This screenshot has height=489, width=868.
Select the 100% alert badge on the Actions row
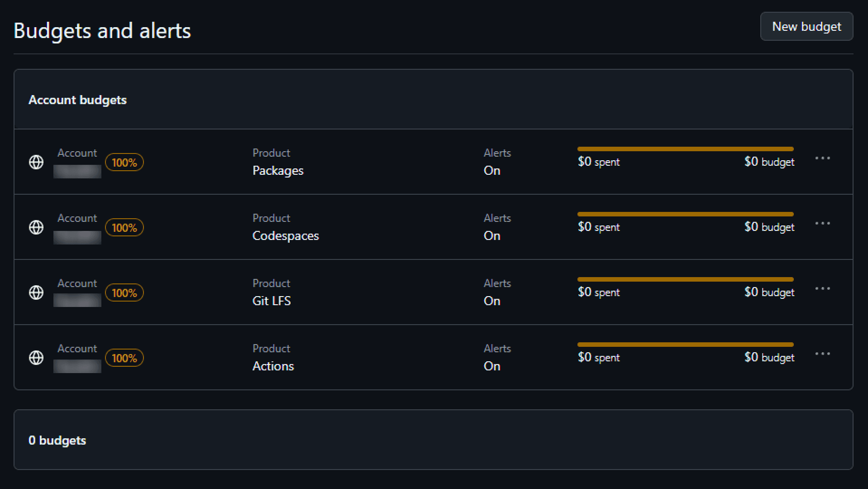[124, 358]
